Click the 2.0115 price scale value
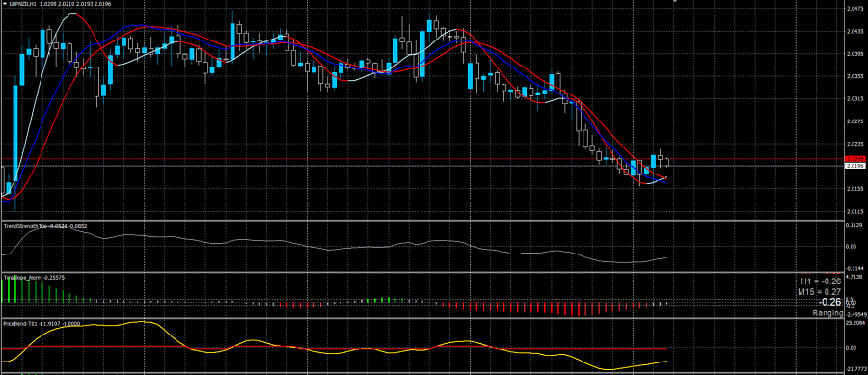 click(x=854, y=211)
